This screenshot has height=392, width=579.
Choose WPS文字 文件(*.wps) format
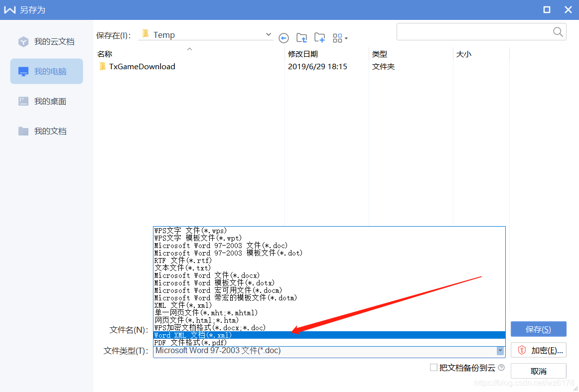click(329, 231)
